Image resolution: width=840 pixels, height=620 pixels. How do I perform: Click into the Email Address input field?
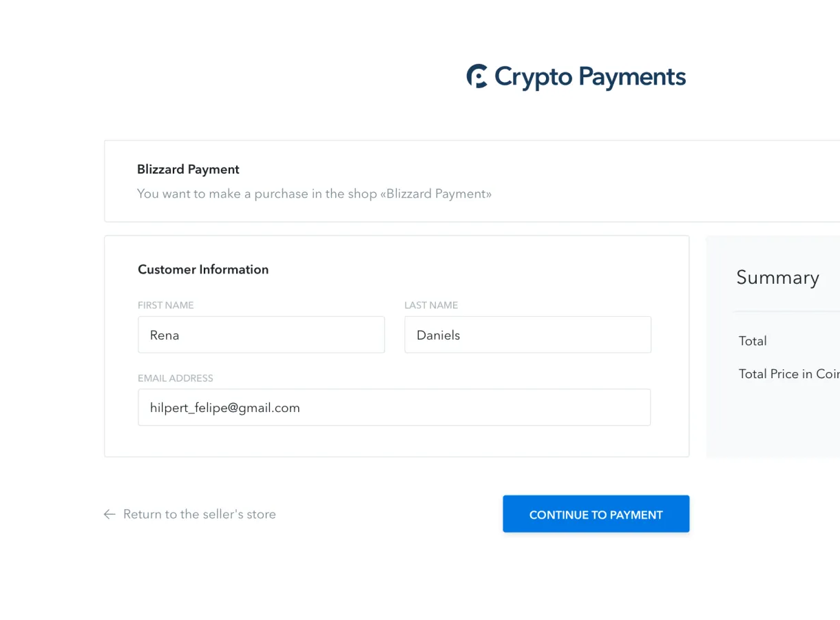click(x=394, y=407)
